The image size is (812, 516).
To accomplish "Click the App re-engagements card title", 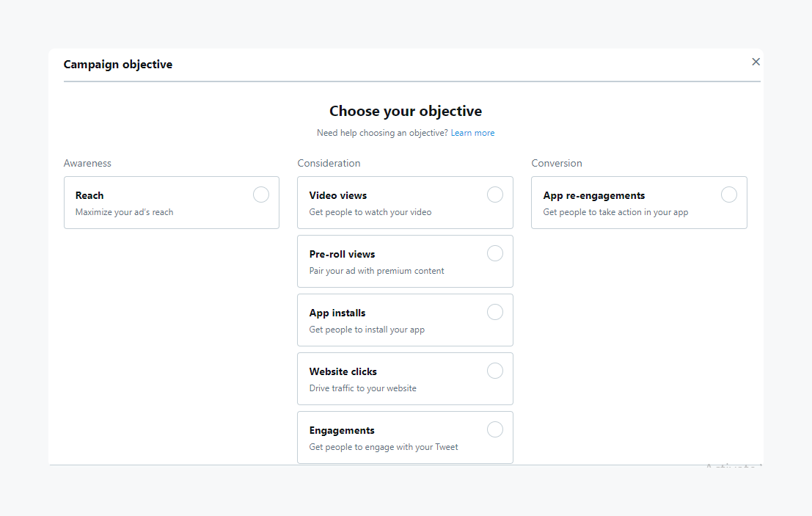I will pos(593,195).
